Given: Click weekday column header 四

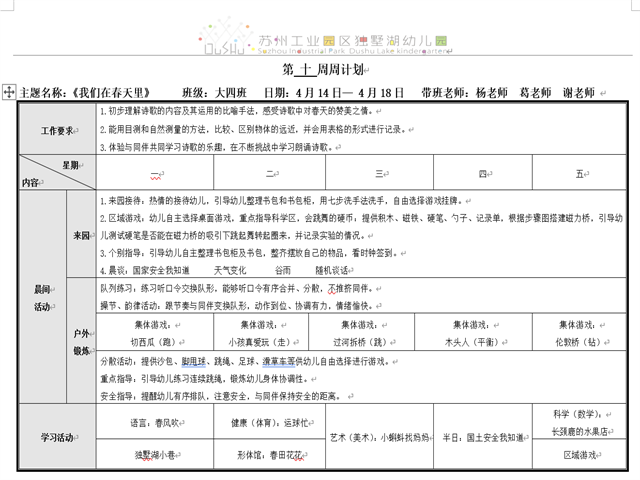Looking at the screenshot, I should click(x=483, y=173).
